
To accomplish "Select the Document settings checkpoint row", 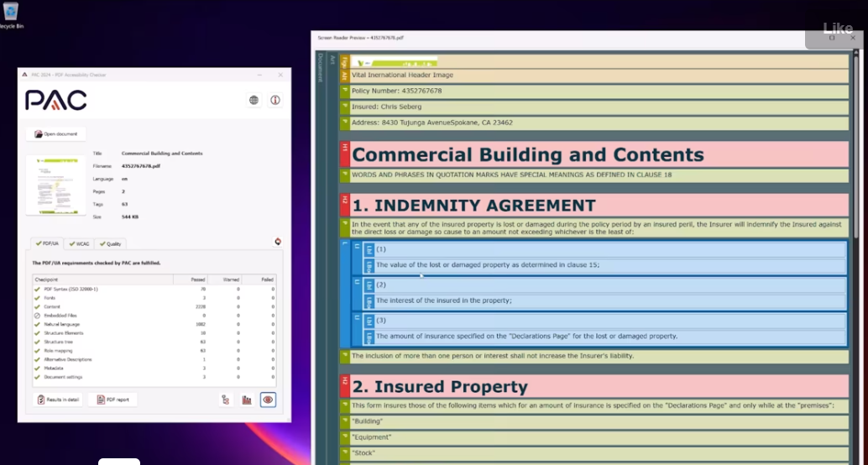I will click(x=154, y=377).
